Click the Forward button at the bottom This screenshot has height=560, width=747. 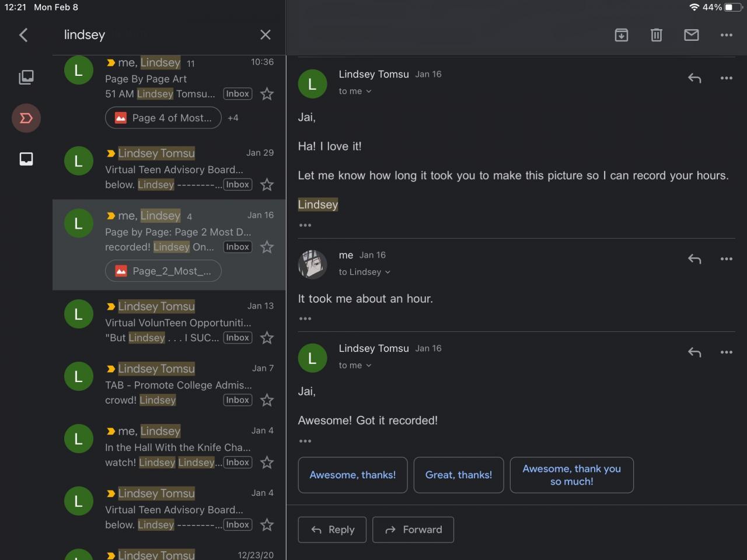413,530
